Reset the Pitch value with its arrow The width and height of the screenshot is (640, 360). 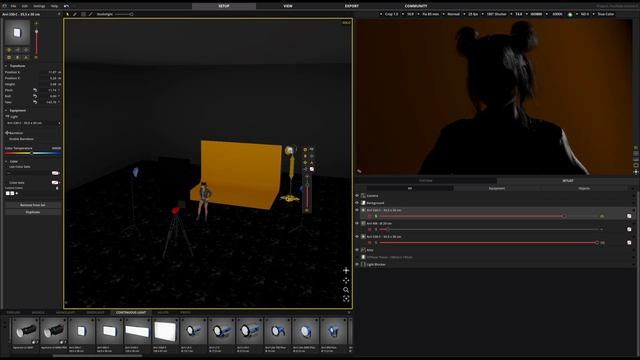(x=35, y=90)
